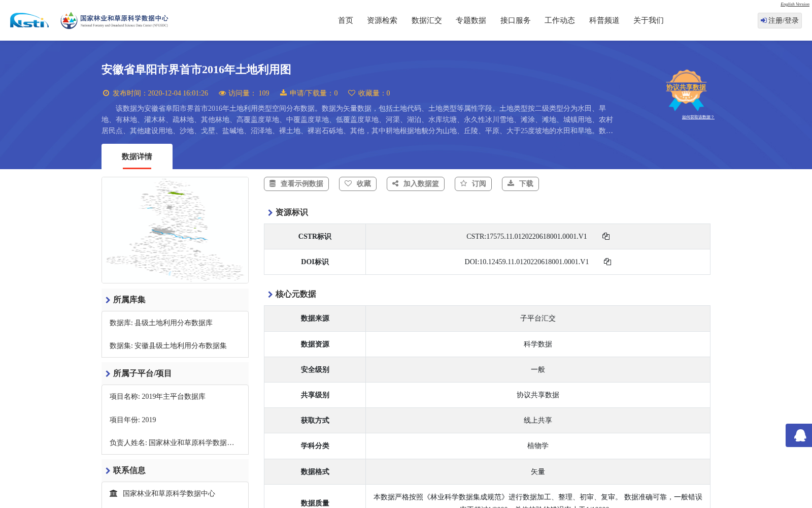
Task: Click the 国家林业和草原科学数据中心 logo
Action: [x=114, y=20]
